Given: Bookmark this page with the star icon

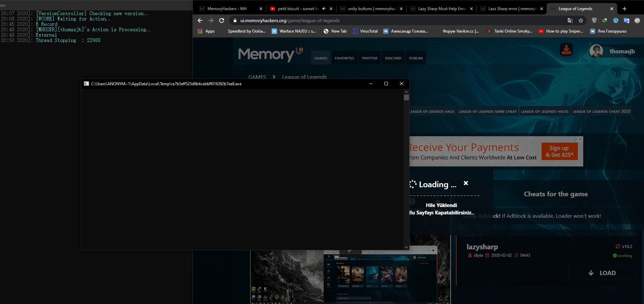Looking at the screenshot, I should (581, 20).
